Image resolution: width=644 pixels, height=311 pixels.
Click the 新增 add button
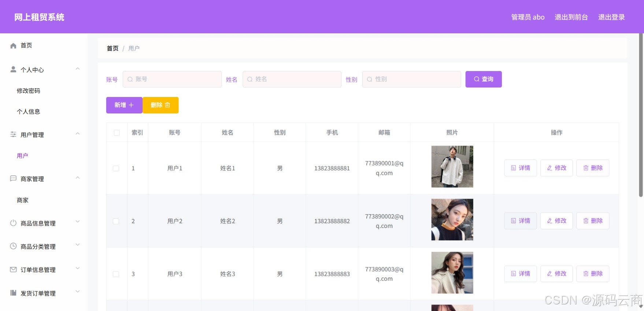tap(124, 105)
